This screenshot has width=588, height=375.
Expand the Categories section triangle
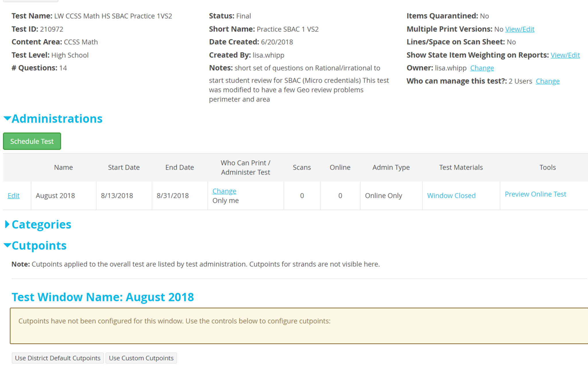7,224
